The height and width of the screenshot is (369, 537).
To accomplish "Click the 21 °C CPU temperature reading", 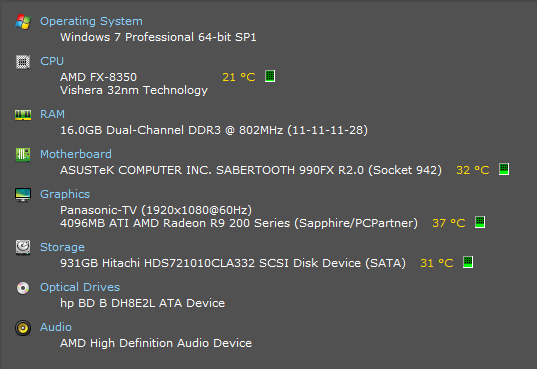I will click(239, 77).
